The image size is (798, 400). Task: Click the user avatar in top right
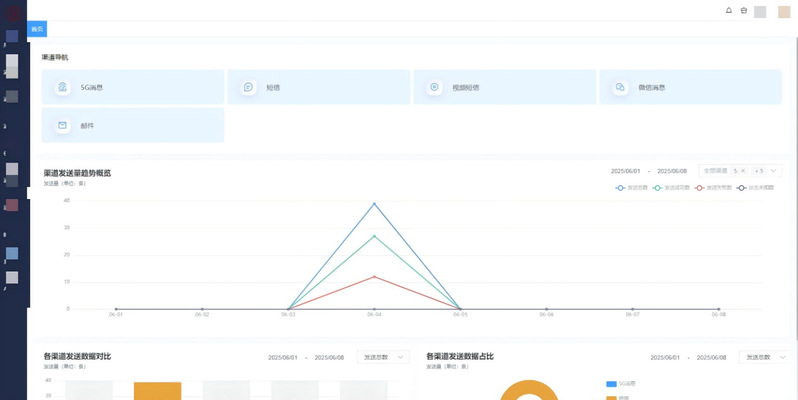(x=784, y=12)
